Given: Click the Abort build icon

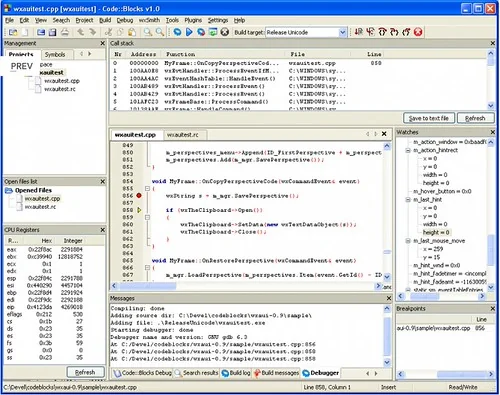Looking at the screenshot, I should [225, 32].
